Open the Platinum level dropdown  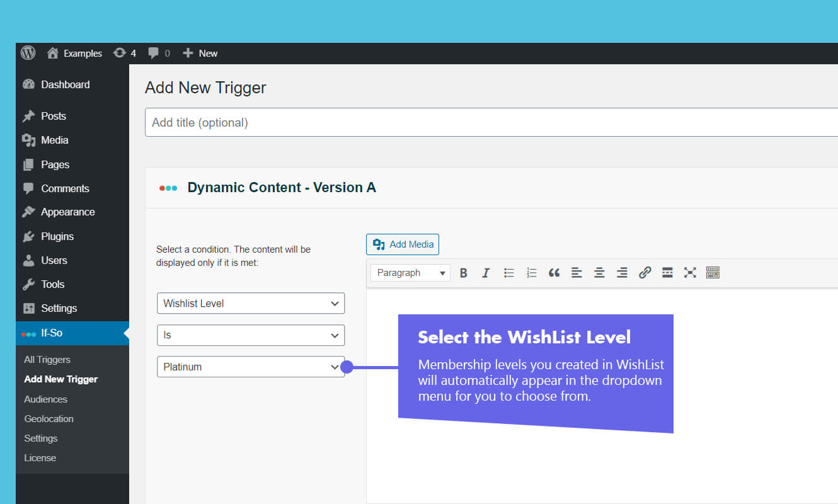(251, 367)
